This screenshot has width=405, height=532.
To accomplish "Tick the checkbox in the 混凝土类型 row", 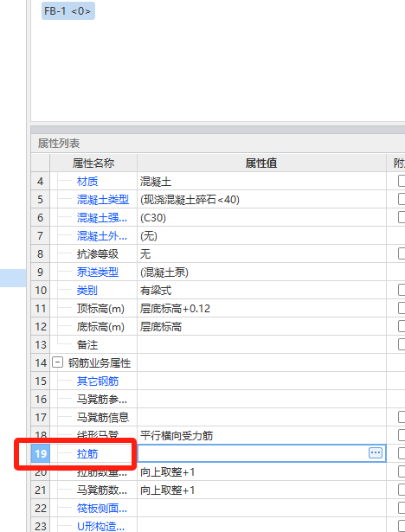I will tap(402, 199).
